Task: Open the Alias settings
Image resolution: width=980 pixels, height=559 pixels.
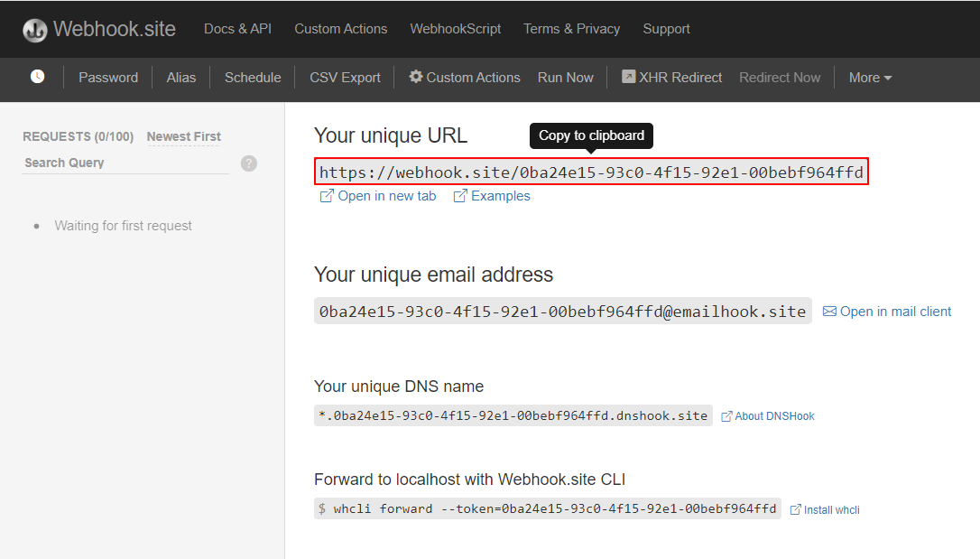Action: 180,78
